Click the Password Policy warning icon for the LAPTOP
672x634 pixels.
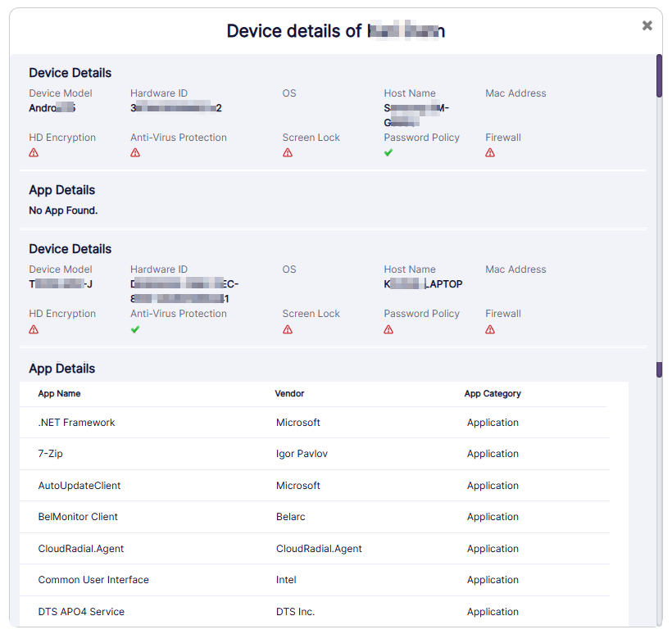tap(388, 328)
